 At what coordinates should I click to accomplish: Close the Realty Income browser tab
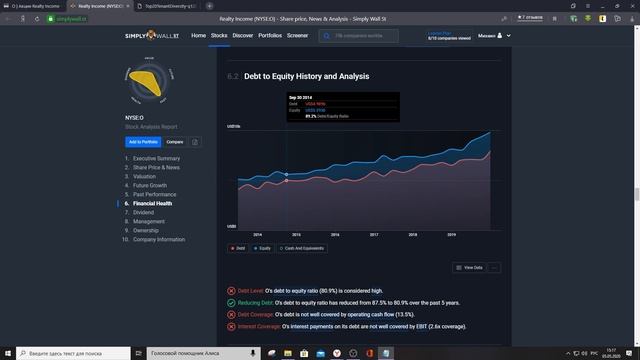point(128,6)
